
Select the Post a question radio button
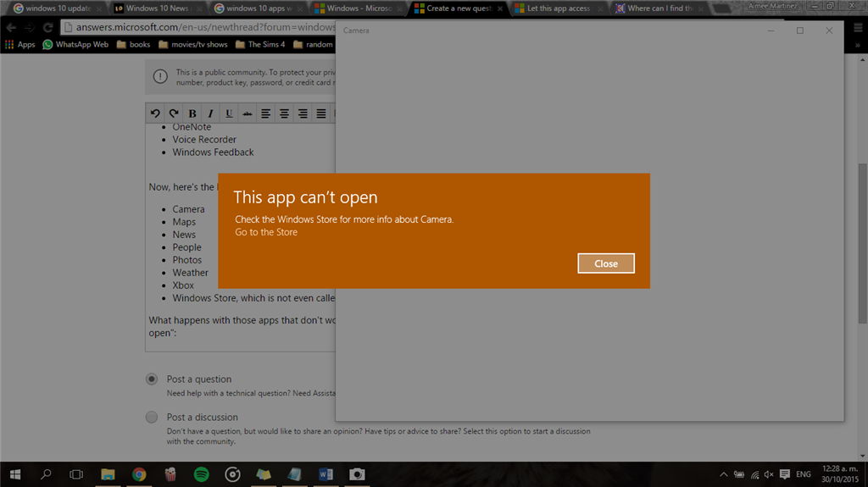(x=152, y=379)
